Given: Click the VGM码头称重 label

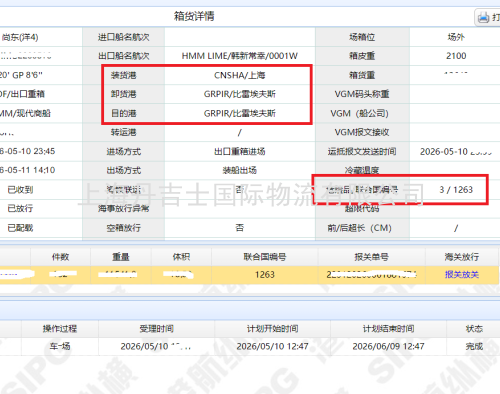Looking at the screenshot, I should pyautogui.click(x=362, y=94).
